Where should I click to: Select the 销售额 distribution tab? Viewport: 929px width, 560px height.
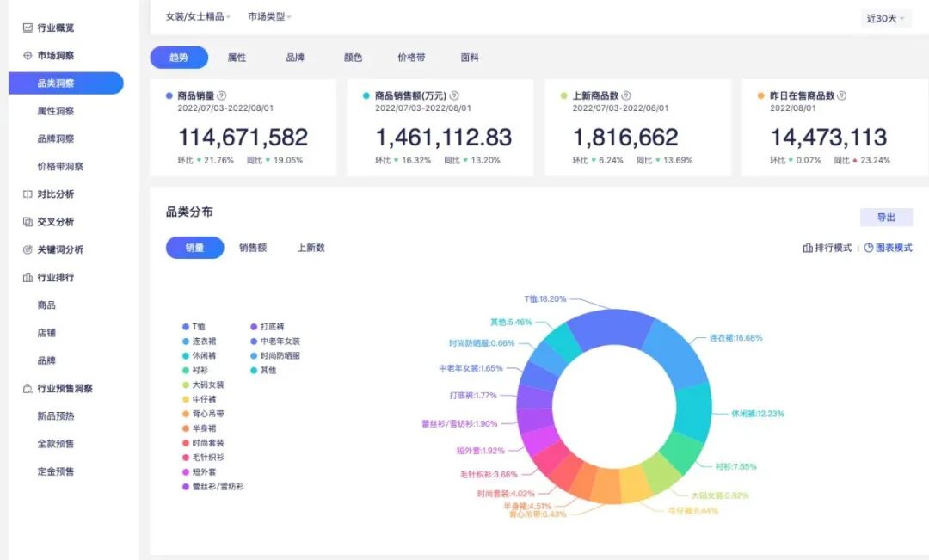[x=253, y=248]
